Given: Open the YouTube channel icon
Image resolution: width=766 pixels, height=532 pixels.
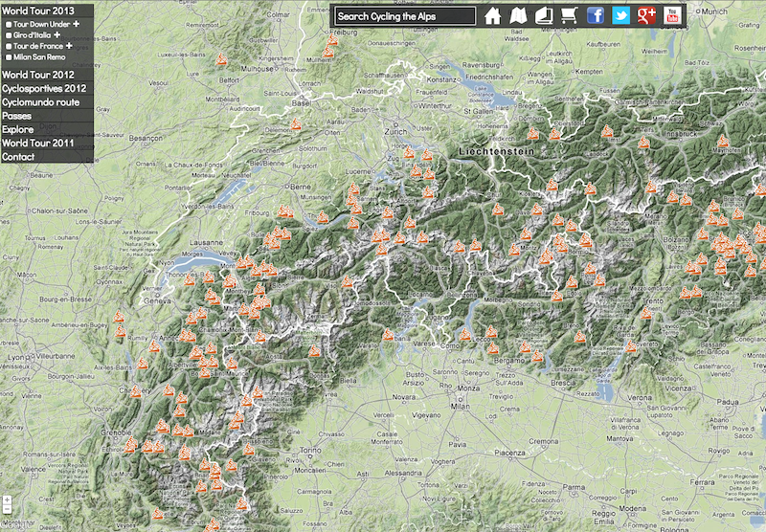Looking at the screenshot, I should coord(672,16).
